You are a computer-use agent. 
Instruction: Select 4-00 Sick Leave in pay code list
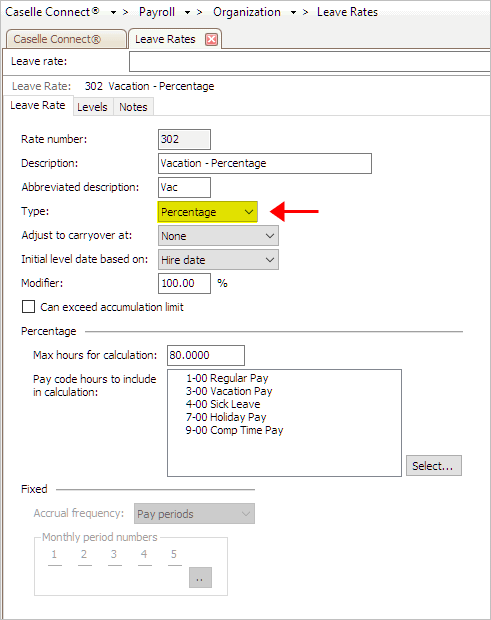tap(223, 404)
